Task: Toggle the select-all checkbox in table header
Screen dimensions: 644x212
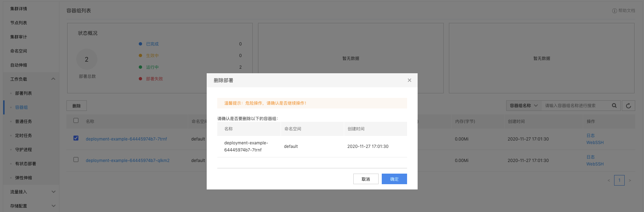Action: tap(76, 120)
